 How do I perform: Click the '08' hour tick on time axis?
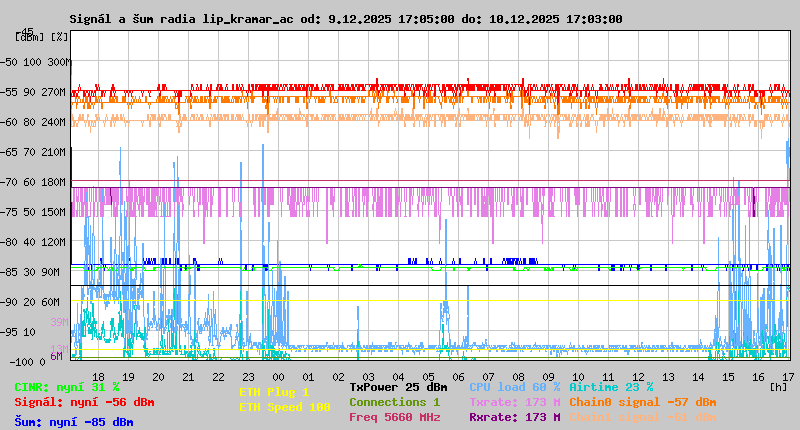pos(518,377)
